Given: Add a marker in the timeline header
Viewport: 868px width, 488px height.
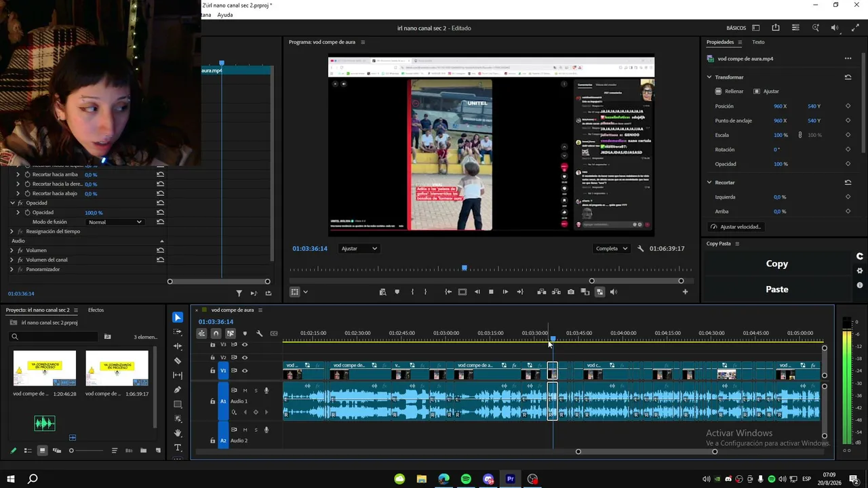Looking at the screenshot, I should click(x=245, y=333).
